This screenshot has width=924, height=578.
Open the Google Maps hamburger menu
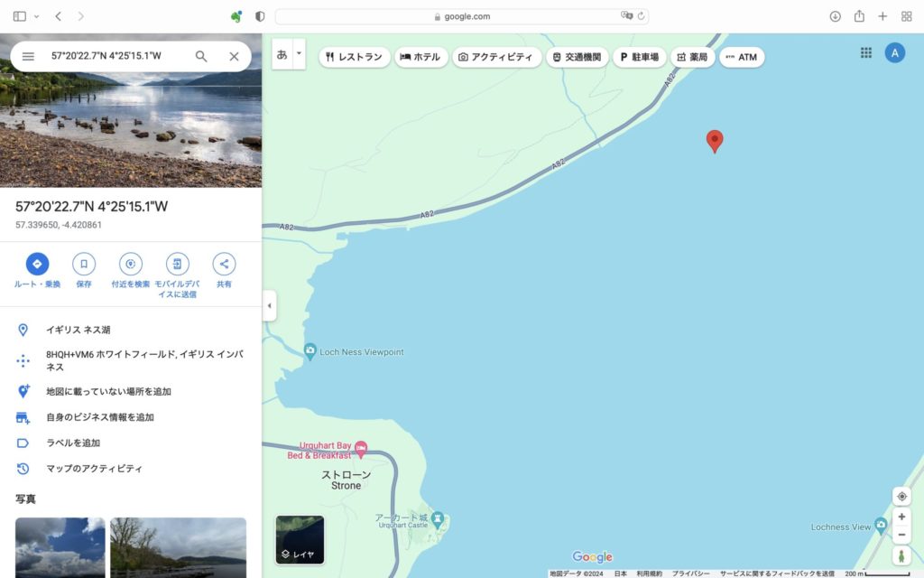pos(28,56)
